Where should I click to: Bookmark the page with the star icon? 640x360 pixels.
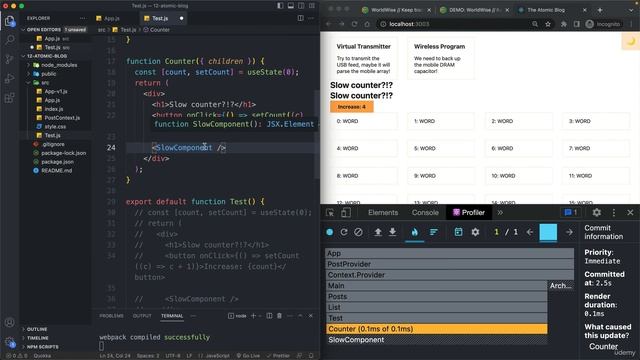coord(548,24)
